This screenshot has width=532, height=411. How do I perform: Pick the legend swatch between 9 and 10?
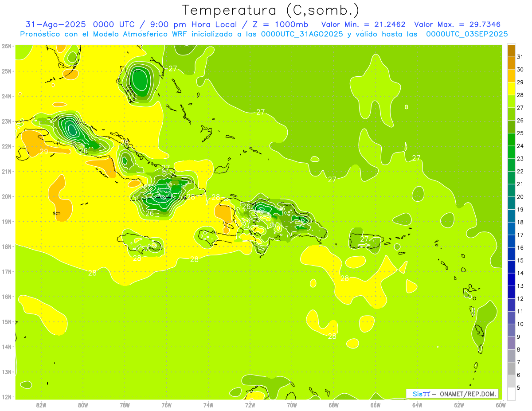pos(511,330)
